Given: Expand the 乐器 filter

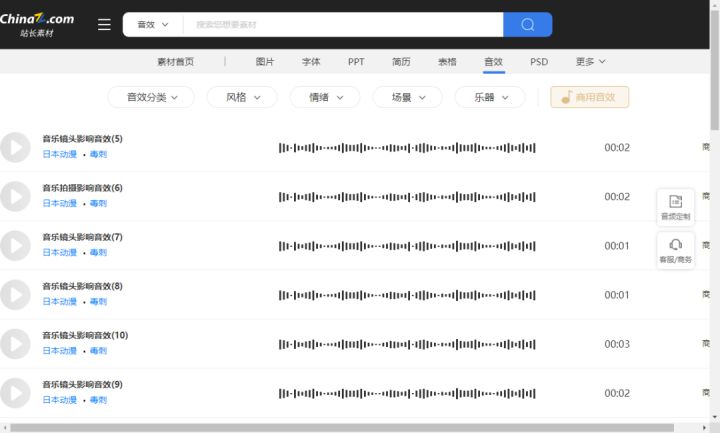Looking at the screenshot, I should point(490,97).
